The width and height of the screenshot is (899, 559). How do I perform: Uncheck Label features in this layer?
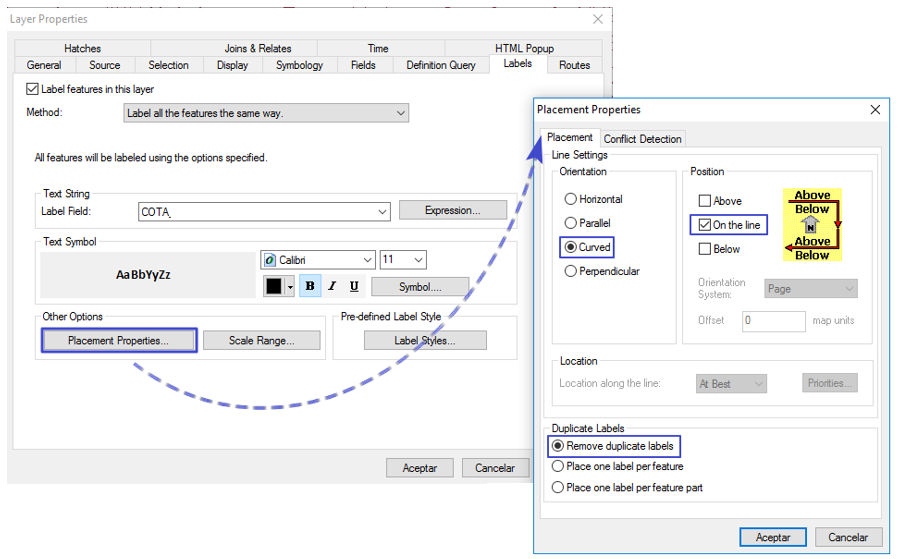[x=32, y=89]
